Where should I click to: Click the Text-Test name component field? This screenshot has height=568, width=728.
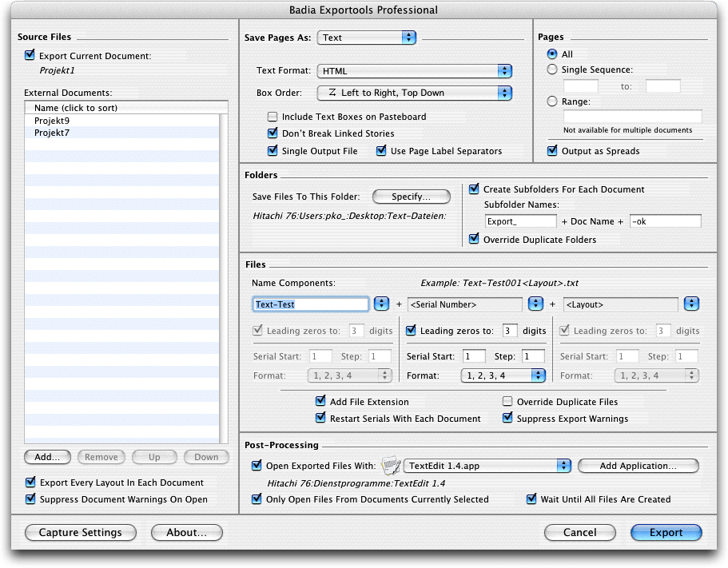[x=311, y=304]
